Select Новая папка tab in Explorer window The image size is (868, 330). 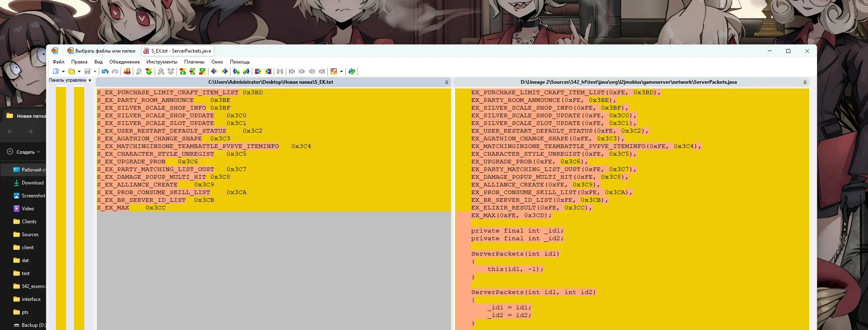pyautogui.click(x=25, y=116)
